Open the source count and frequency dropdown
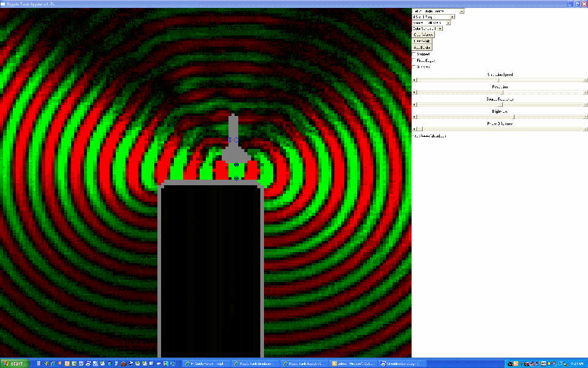Screen dimensions: 588x368 point(434,17)
